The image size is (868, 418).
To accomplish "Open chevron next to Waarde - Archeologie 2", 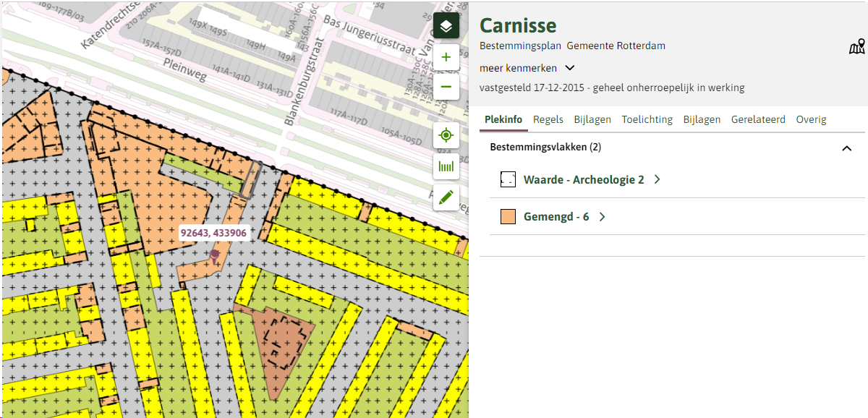I will 657,179.
